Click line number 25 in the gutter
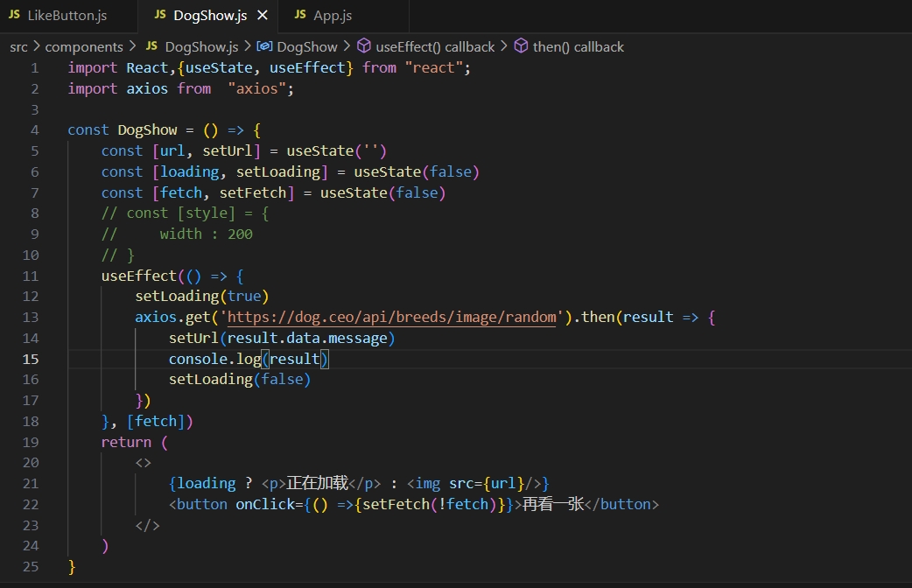This screenshot has width=912, height=588. (x=31, y=567)
